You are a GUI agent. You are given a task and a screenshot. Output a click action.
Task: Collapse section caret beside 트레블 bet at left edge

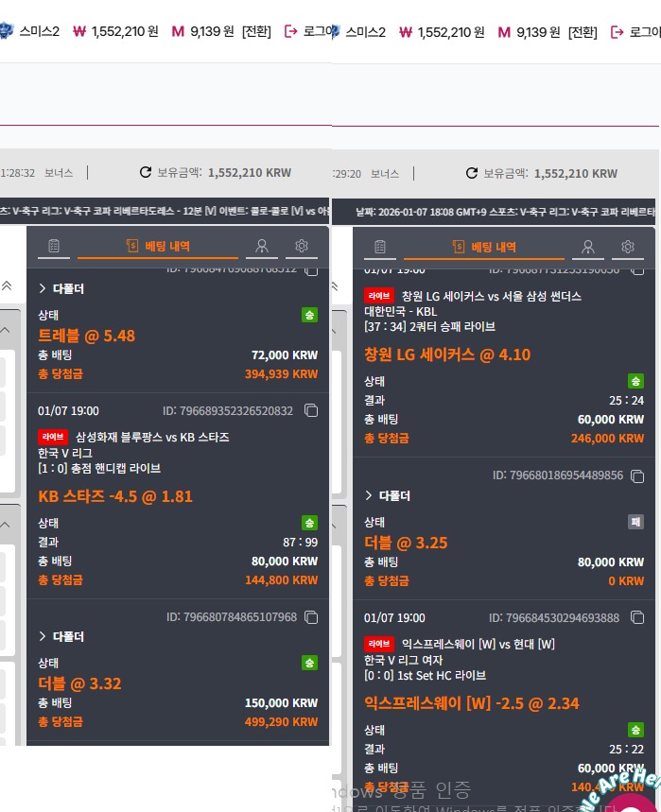pos(5,330)
